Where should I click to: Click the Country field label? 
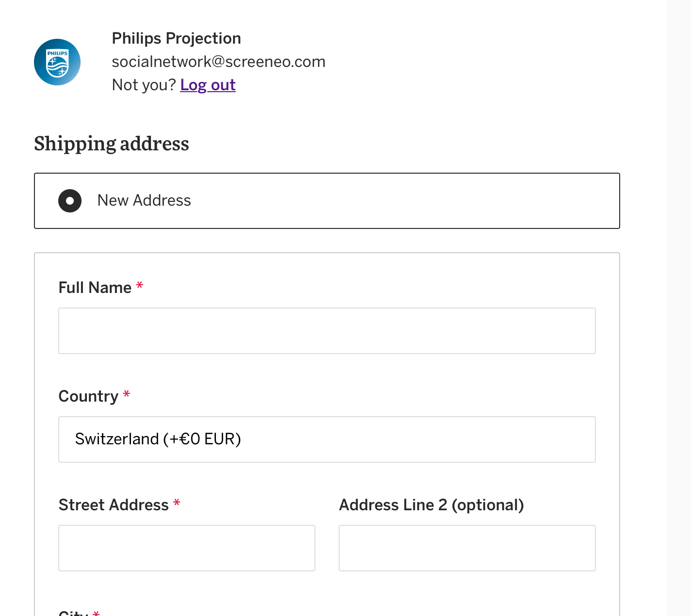[88, 396]
